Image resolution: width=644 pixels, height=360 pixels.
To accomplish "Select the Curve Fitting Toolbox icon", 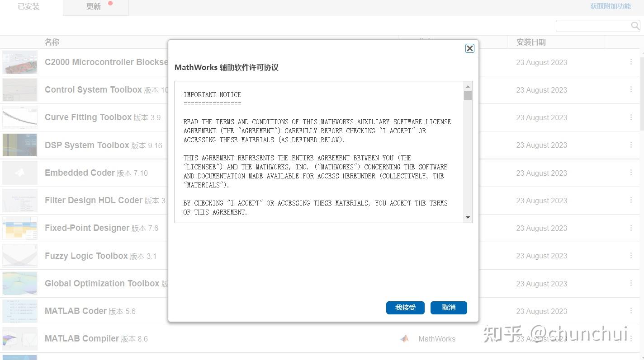I will coord(19,117).
